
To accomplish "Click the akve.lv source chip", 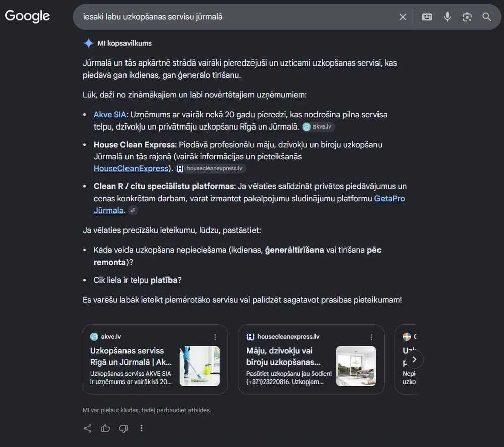I will point(319,126).
